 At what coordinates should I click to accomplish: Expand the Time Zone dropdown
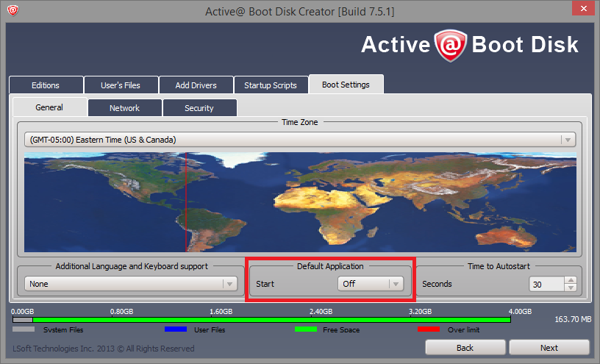567,140
